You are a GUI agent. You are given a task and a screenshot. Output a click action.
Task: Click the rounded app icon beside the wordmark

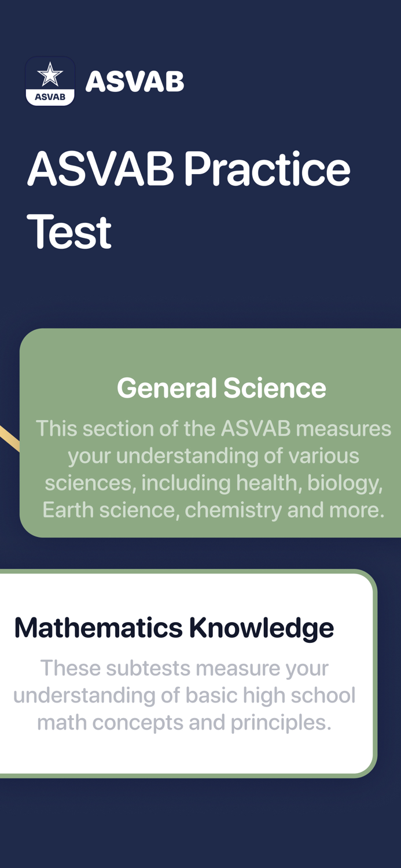pos(50,81)
